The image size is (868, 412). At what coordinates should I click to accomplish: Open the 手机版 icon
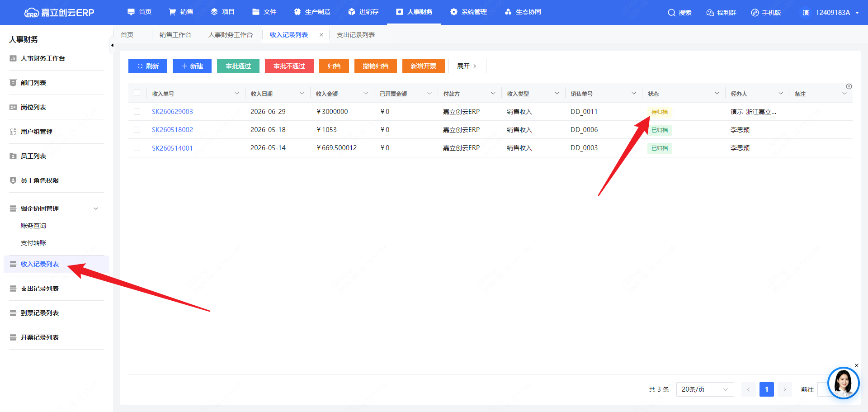(755, 13)
